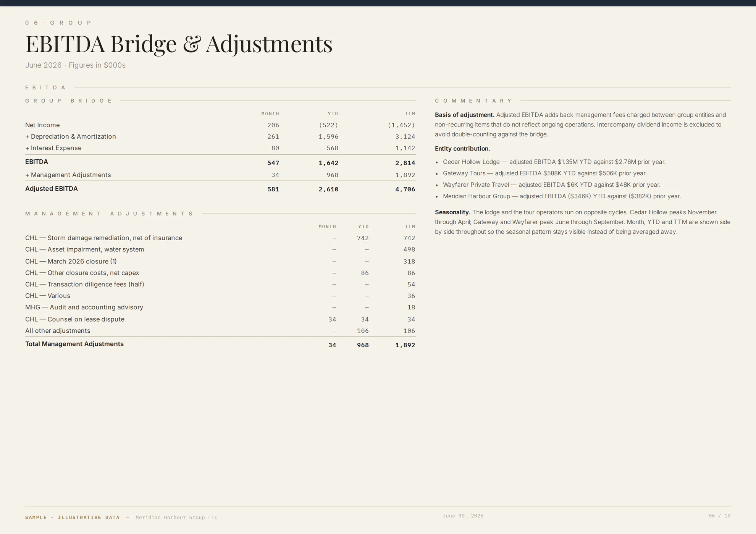Click the 06 / 10 page number
The height and width of the screenshot is (534, 756).
point(719,516)
